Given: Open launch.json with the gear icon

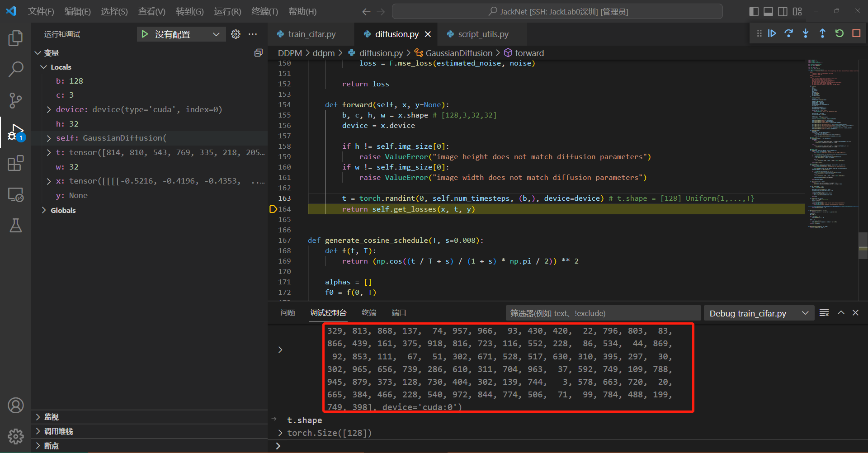Looking at the screenshot, I should tap(236, 34).
